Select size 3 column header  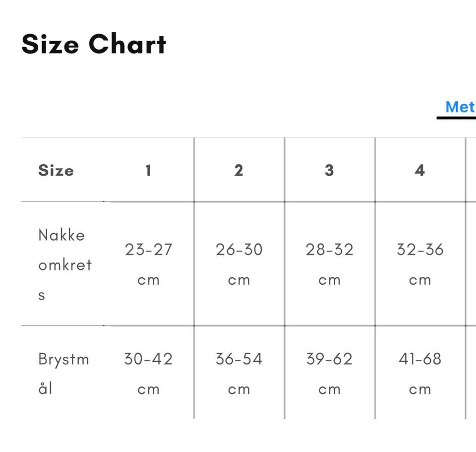(329, 170)
